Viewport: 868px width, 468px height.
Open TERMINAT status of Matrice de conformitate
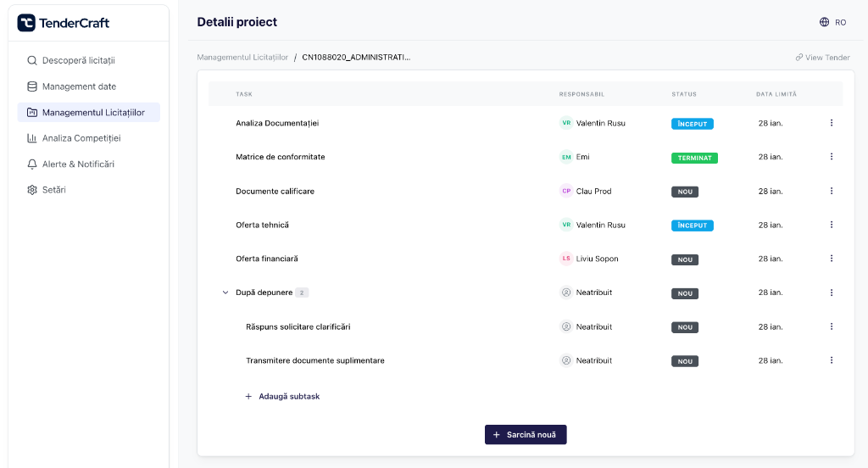pyautogui.click(x=694, y=158)
